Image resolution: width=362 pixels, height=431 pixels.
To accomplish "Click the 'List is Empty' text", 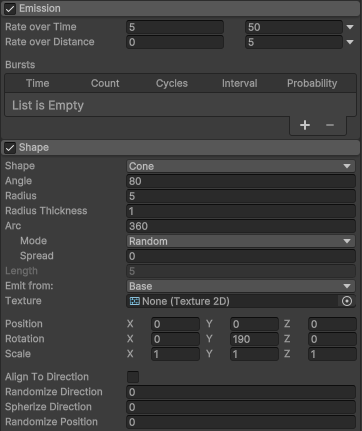I will pyautogui.click(x=48, y=105).
